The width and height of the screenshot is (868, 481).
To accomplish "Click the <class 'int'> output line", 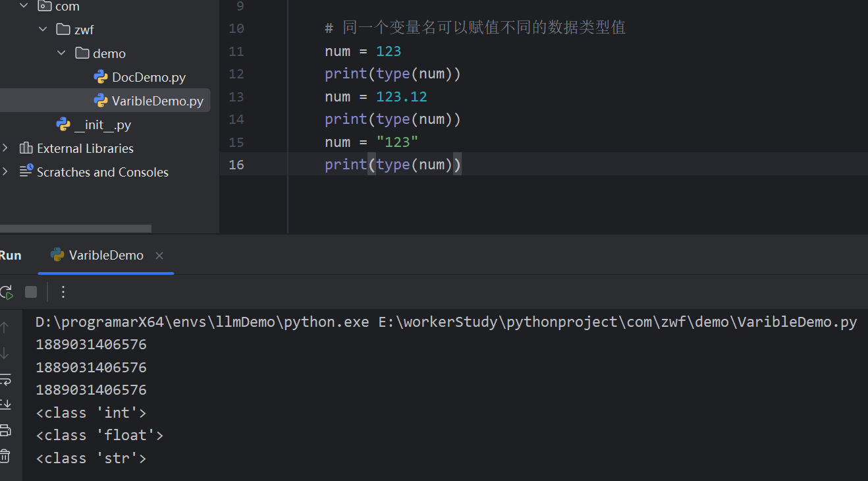I will [x=91, y=412].
